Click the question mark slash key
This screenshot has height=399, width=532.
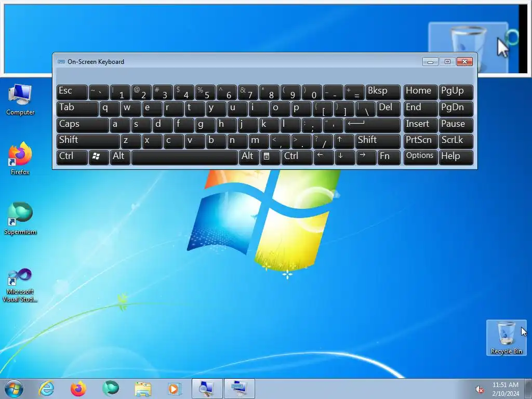pos(323,141)
